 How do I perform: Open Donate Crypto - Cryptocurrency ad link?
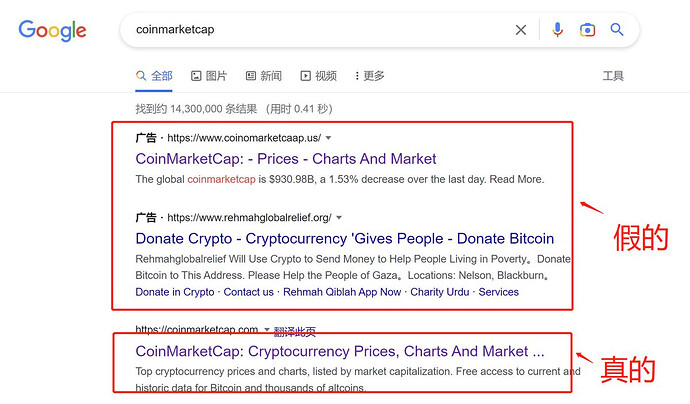[345, 239]
